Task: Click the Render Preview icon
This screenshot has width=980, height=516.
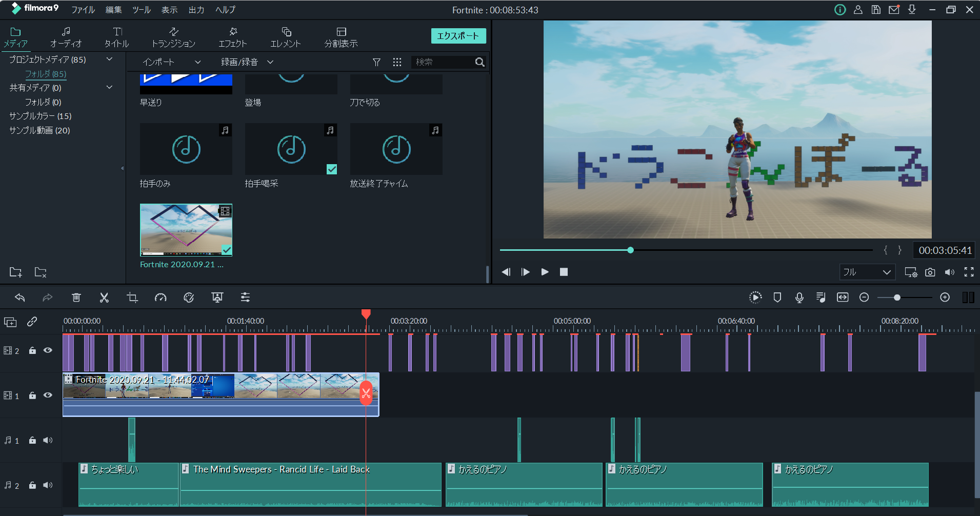Action: point(755,297)
